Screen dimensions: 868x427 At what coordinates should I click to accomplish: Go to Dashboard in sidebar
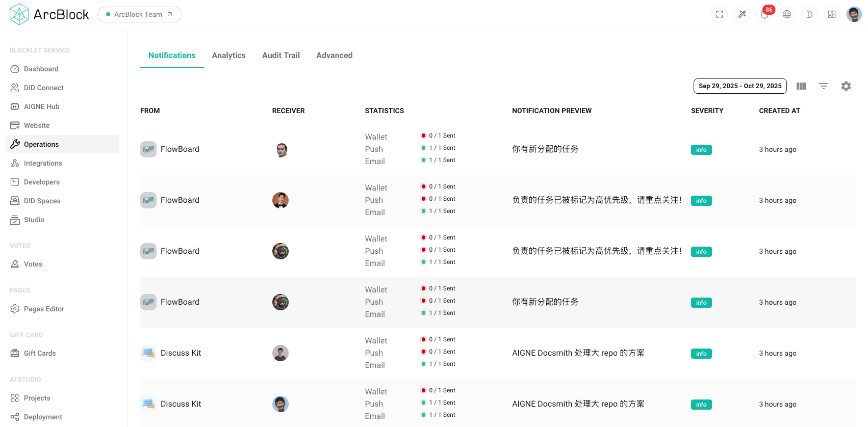[x=62, y=69]
